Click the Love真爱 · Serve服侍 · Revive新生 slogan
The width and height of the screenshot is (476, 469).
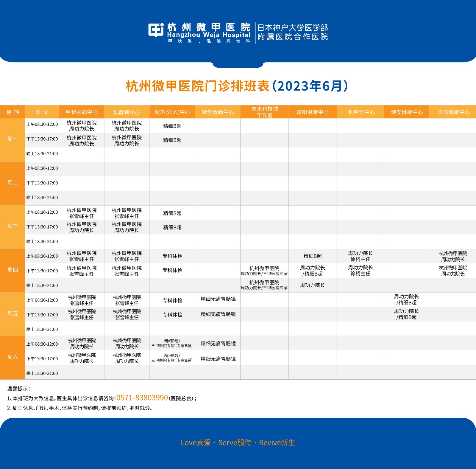coord(238,443)
